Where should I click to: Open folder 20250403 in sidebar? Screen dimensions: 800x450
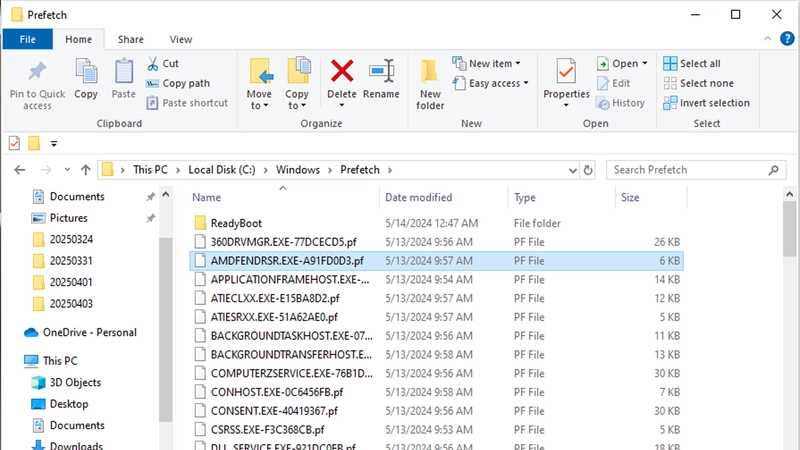tap(71, 304)
